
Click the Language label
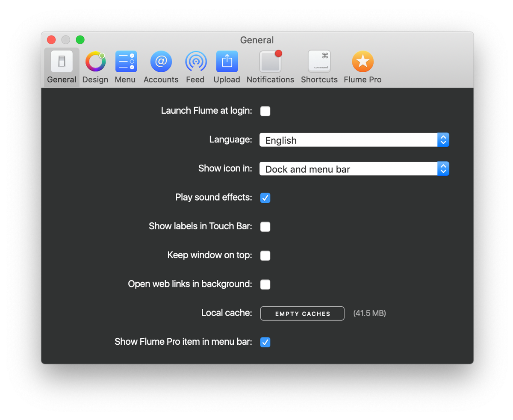pyautogui.click(x=230, y=139)
